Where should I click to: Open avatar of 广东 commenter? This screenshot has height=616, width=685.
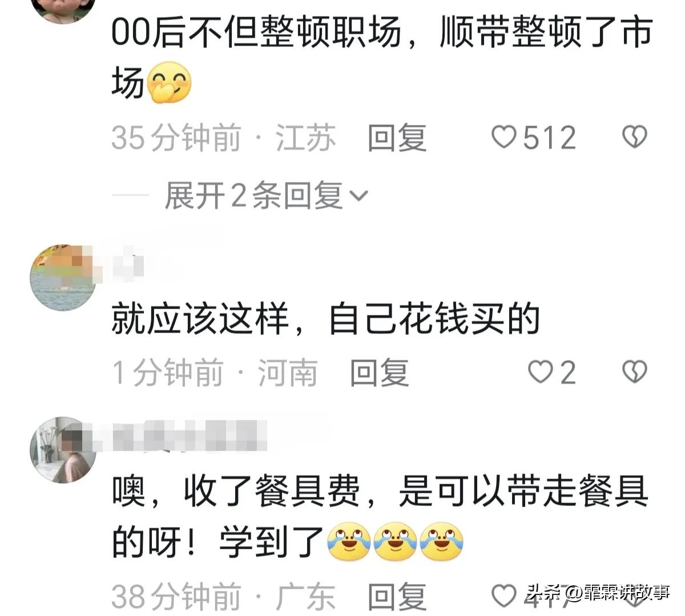[63, 450]
